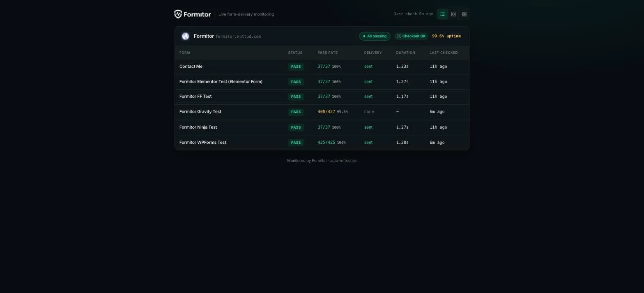Click the Live form-delivery monitoring tagline
This screenshot has width=644, height=293.
pos(246,14)
